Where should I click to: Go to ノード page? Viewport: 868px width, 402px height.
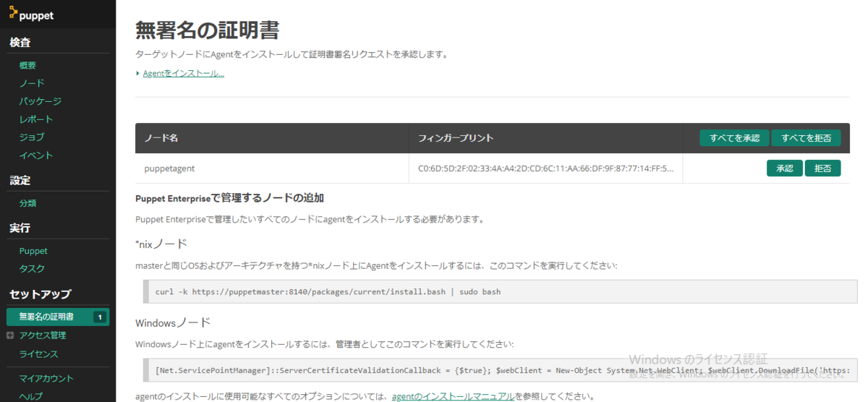coord(32,83)
